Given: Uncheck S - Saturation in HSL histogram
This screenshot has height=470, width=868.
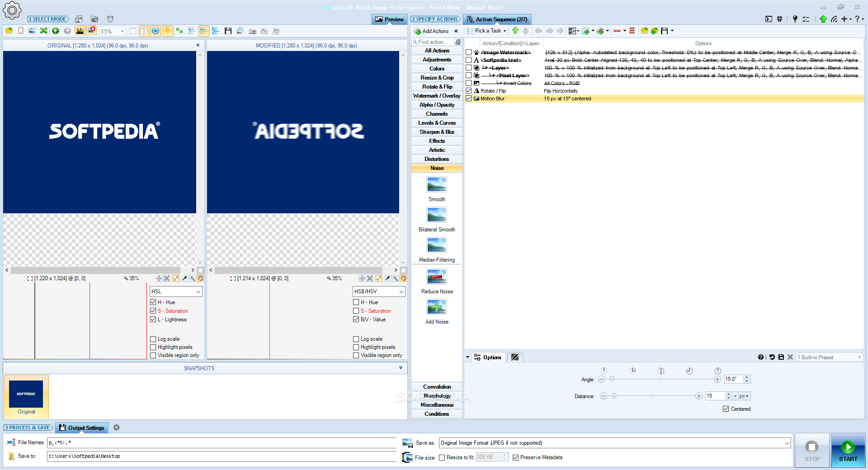Looking at the screenshot, I should [153, 311].
